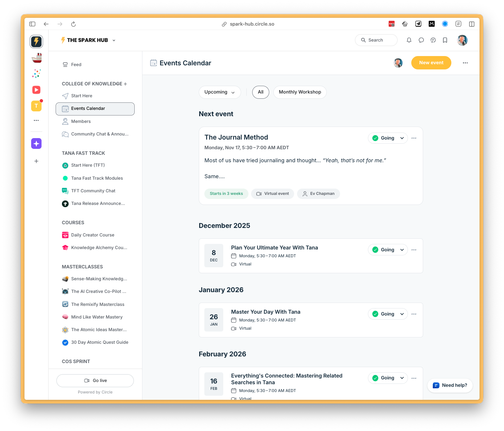This screenshot has height=431, width=504.
Task: Open Mind Like Water Mastery
Action: pyautogui.click(x=95, y=317)
